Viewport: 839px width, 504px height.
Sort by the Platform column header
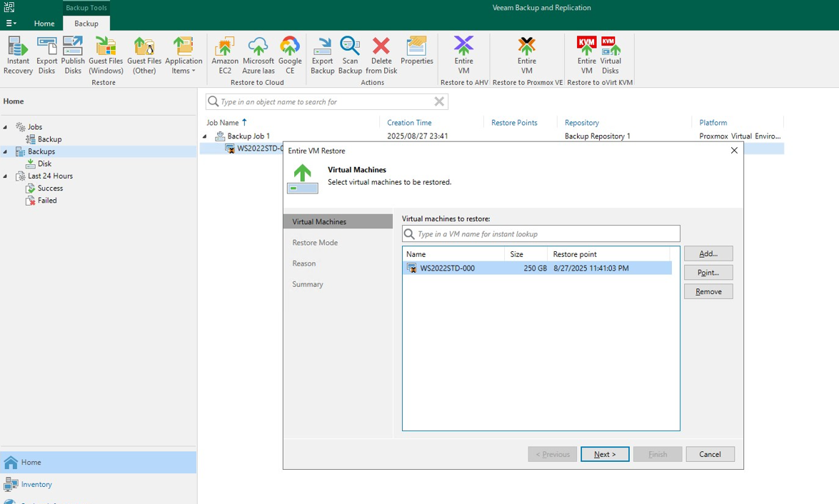coord(713,123)
